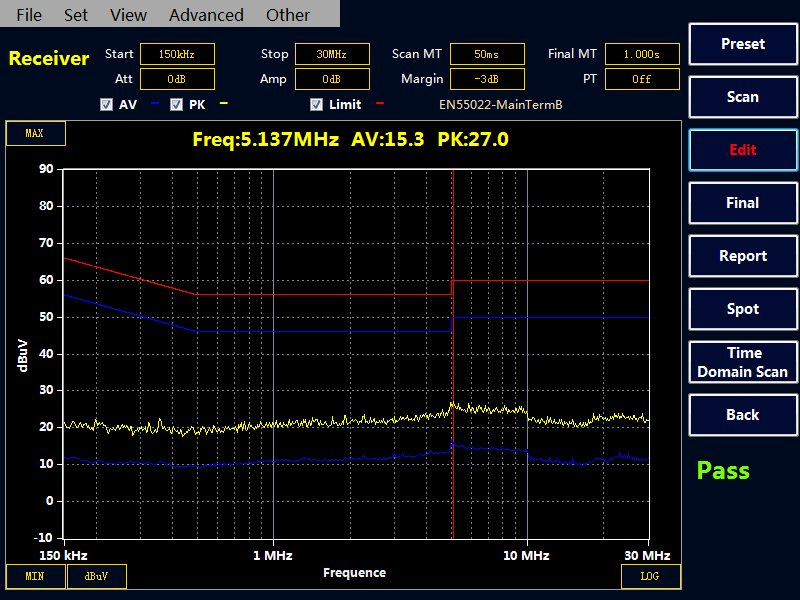Set the MAX amplitude axis value

(x=35, y=133)
